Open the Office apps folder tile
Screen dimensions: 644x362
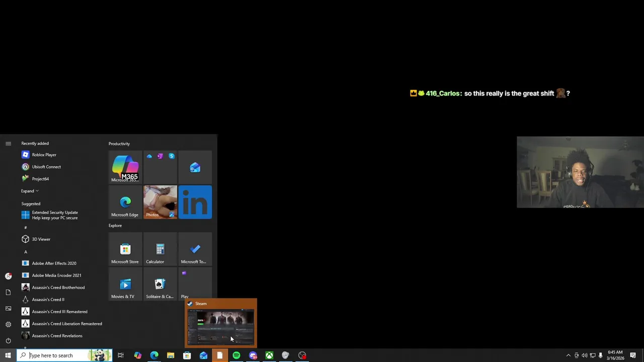click(160, 167)
